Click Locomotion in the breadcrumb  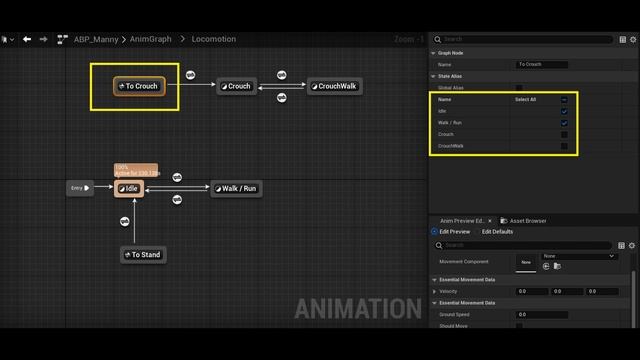coord(213,39)
